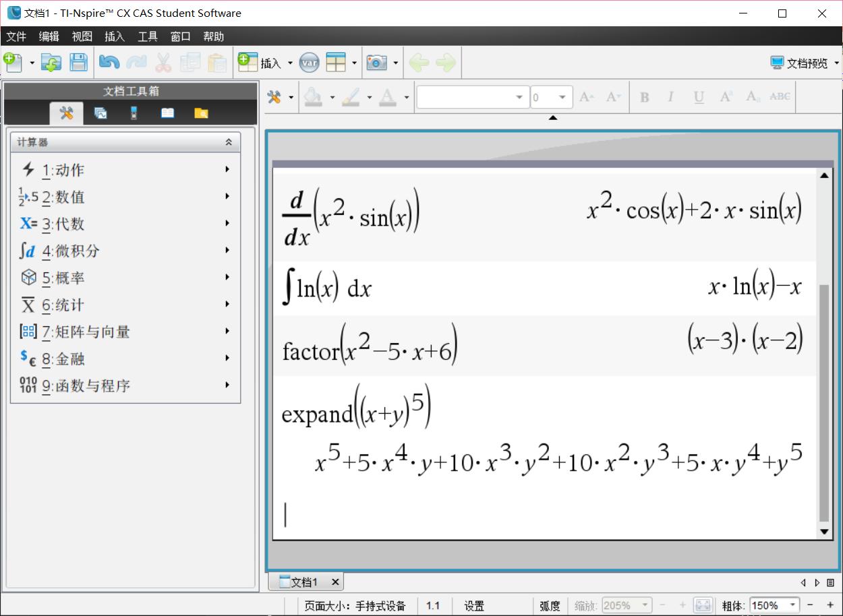
Task: Increase boldness with the plus button
Action: 830,605
